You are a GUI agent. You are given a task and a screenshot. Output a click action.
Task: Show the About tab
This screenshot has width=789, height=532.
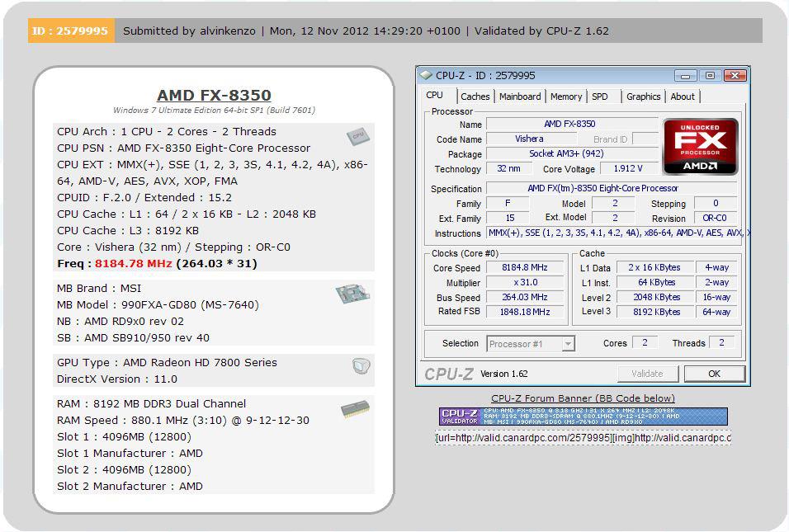[682, 97]
